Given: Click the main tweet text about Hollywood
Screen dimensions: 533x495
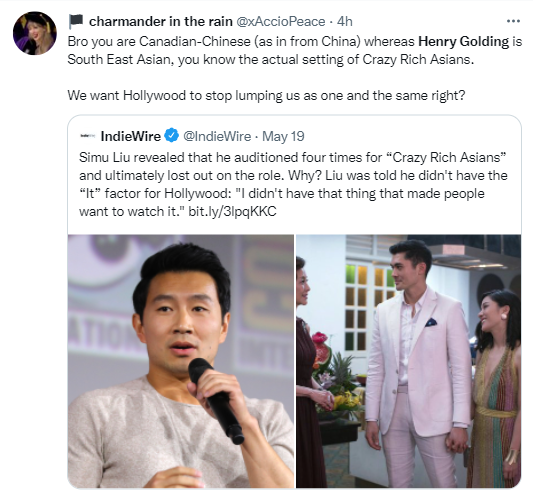Looking at the screenshot, I should tap(294, 68).
